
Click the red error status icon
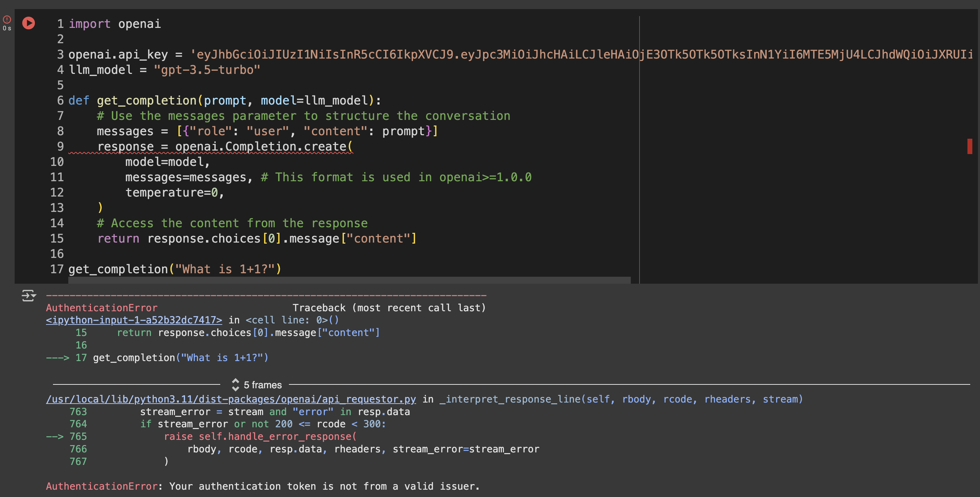(x=7, y=19)
